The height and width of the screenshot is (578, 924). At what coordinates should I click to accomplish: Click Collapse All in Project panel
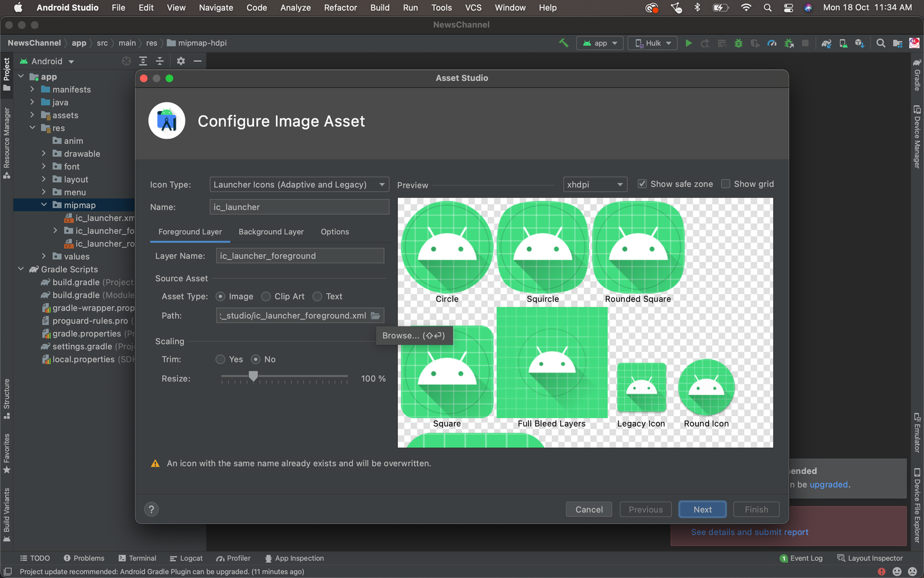coord(160,61)
